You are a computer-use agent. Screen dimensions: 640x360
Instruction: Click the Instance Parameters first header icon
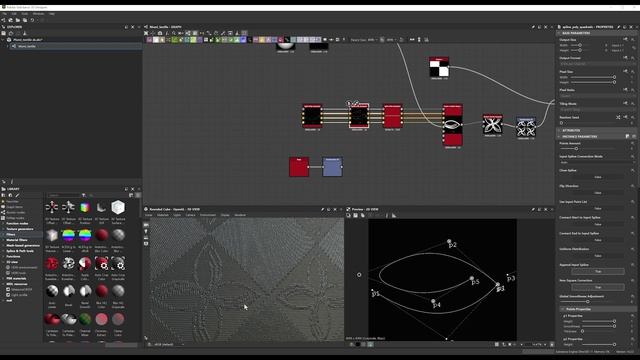point(627,136)
